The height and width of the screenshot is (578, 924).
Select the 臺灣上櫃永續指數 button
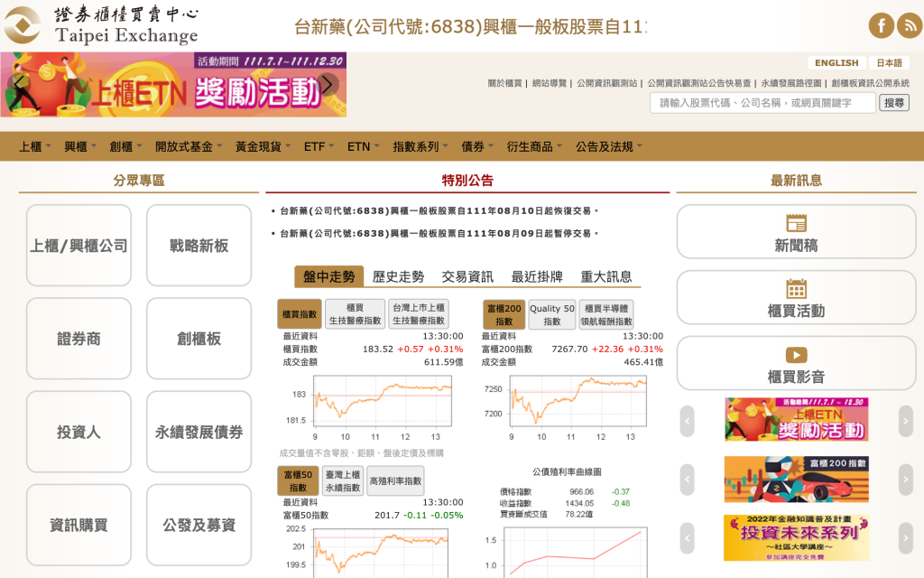click(x=343, y=480)
